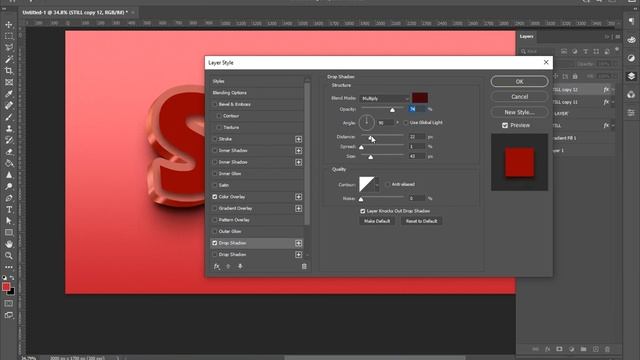640x360 pixels.
Task: Add another Color Overlay with plus
Action: pyautogui.click(x=299, y=197)
